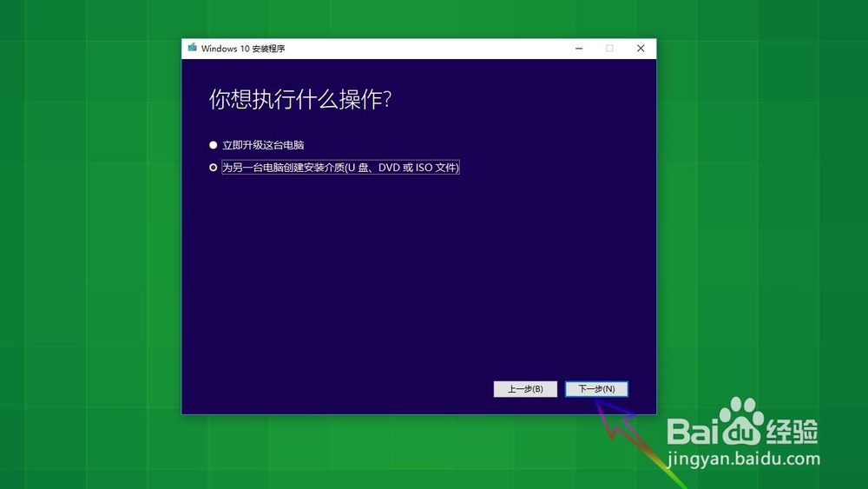Minimize the Windows 10 安装程序 window
Image resolution: width=868 pixels, height=489 pixels.
(x=579, y=48)
